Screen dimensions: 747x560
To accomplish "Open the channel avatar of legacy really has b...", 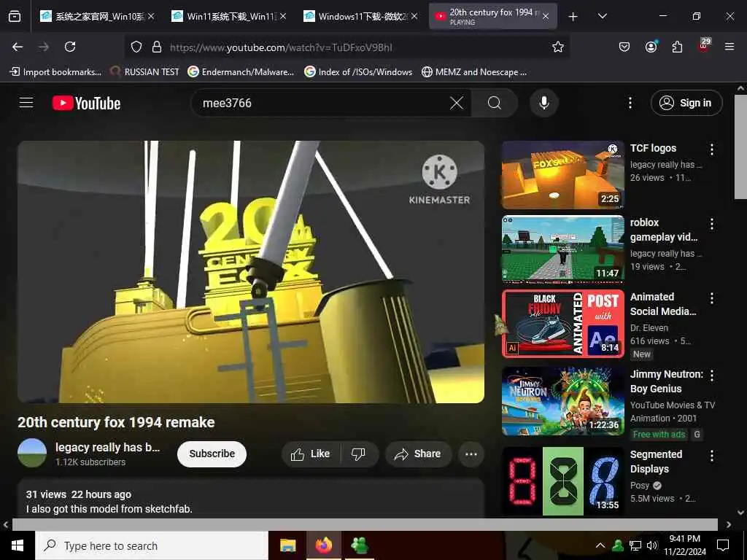I will tap(32, 453).
